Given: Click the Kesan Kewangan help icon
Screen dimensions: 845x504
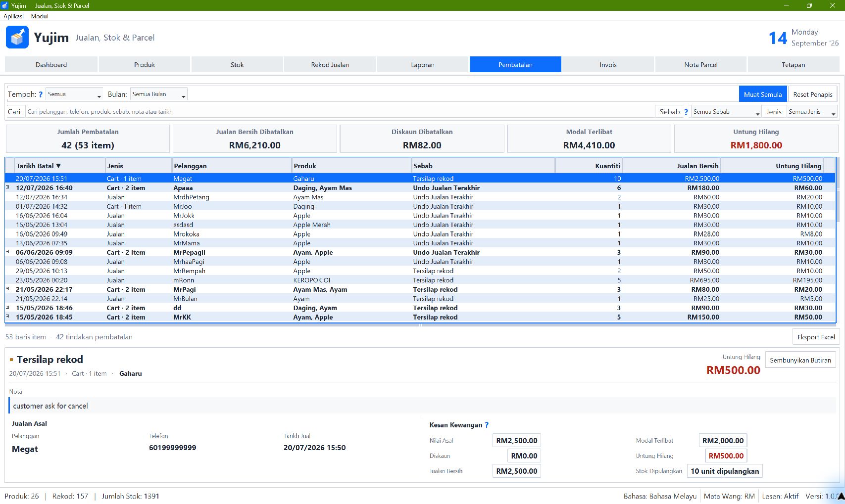Looking at the screenshot, I should pyautogui.click(x=487, y=425).
